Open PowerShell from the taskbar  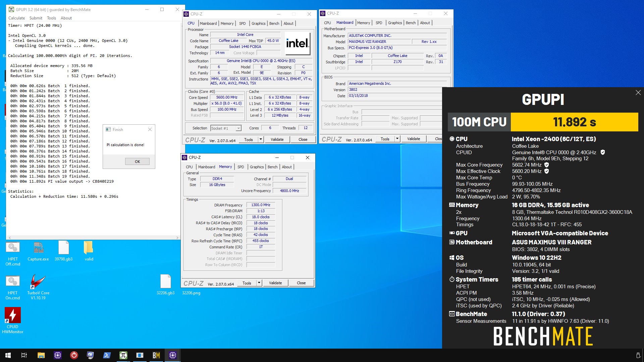click(107, 355)
